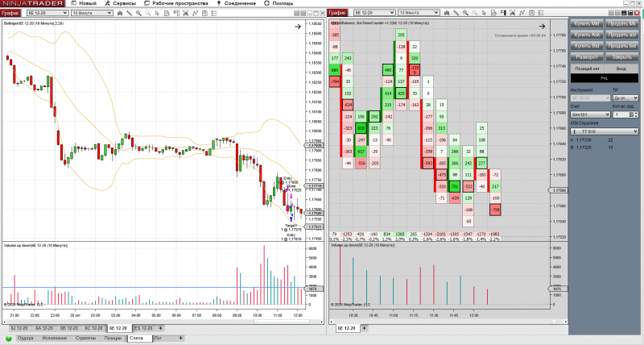Click data box list icon in right chart

pyautogui.click(x=541, y=13)
